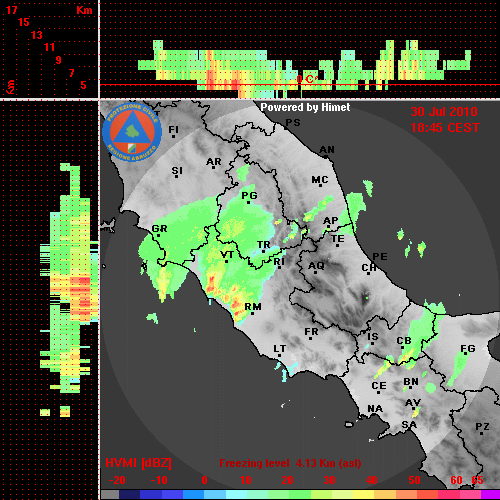Click the CH city label on the map

click(x=369, y=267)
